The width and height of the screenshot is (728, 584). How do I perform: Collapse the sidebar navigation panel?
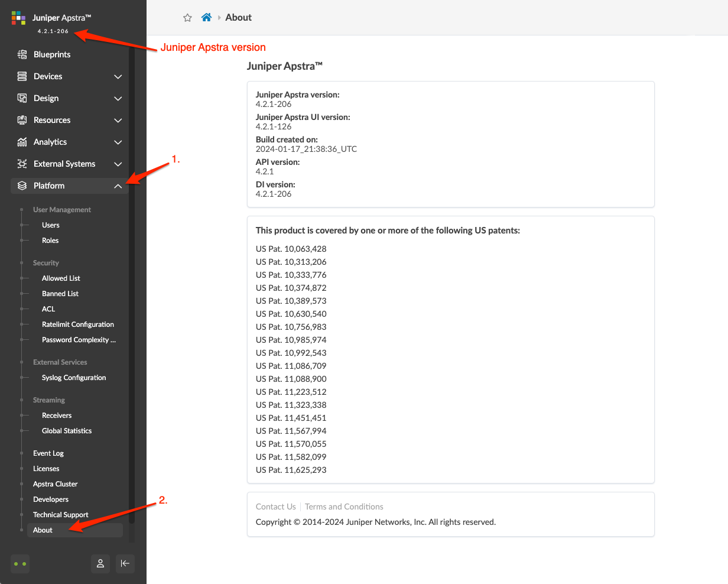click(x=125, y=563)
